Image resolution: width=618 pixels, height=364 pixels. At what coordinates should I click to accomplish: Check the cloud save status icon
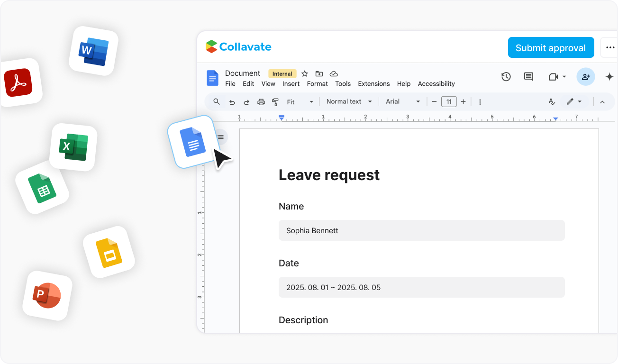tap(334, 73)
